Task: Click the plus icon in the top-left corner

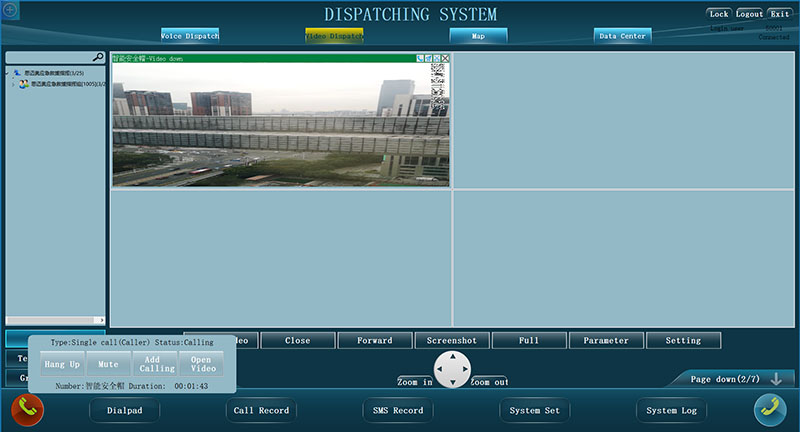Action: (x=11, y=9)
